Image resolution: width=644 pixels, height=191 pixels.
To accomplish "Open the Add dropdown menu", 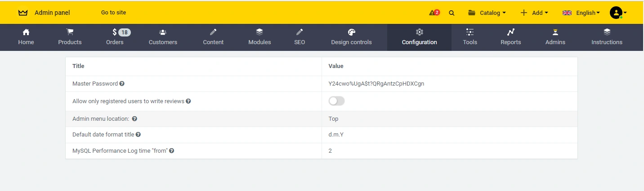I will (534, 13).
